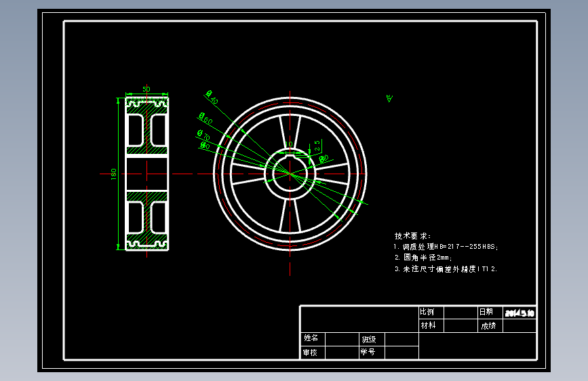Select the Ø40 diameter dimension label

(212, 97)
